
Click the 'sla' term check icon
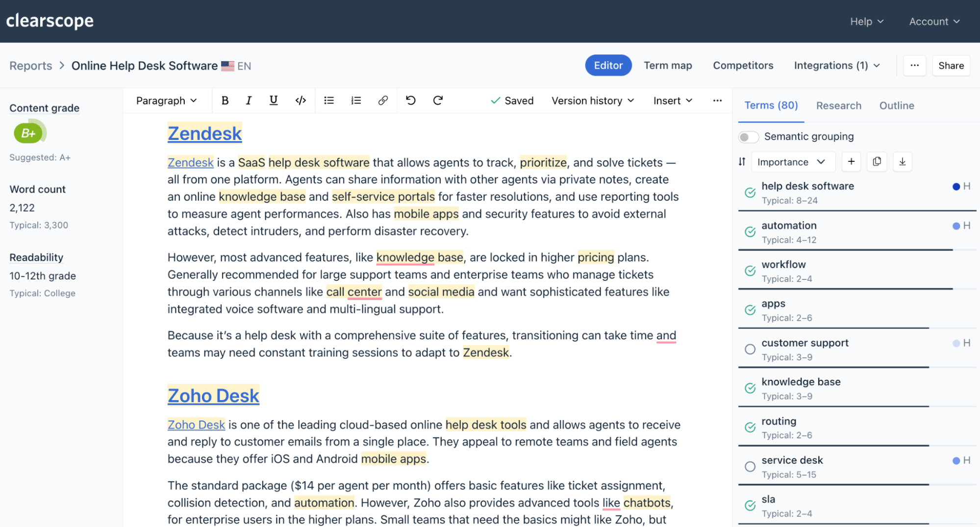click(750, 505)
